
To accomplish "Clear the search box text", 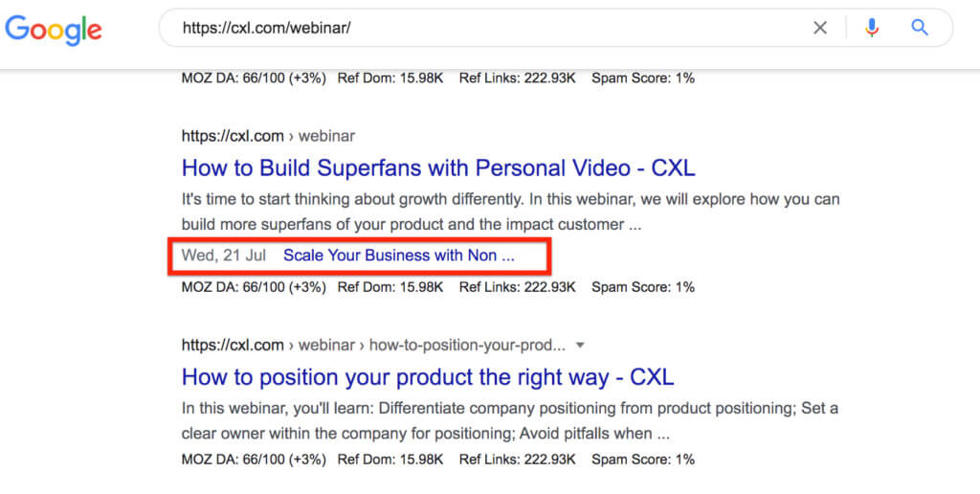I will tap(820, 28).
